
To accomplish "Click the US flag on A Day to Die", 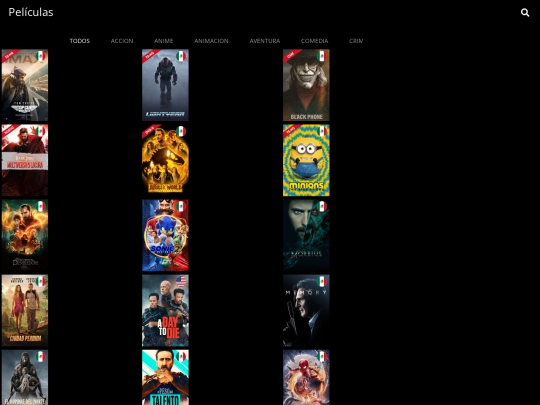I will [x=181, y=281].
